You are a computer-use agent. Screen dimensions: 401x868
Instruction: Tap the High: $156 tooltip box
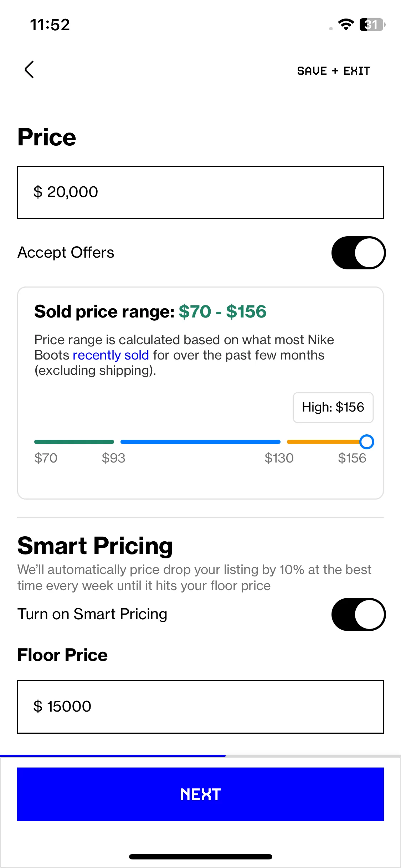tap(333, 407)
